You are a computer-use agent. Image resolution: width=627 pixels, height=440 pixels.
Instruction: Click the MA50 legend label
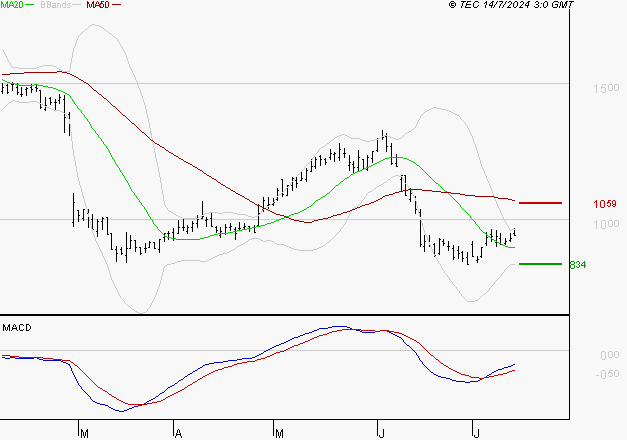(x=98, y=5)
